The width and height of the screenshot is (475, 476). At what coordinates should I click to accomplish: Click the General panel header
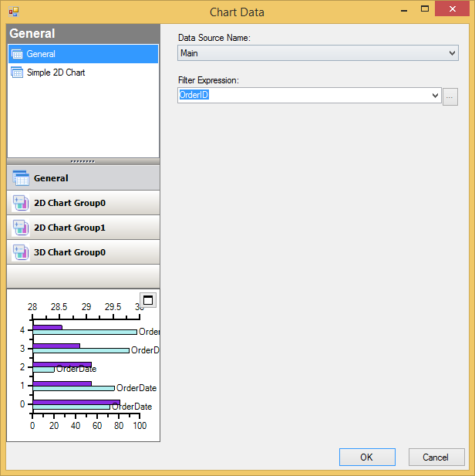pyautogui.click(x=83, y=34)
